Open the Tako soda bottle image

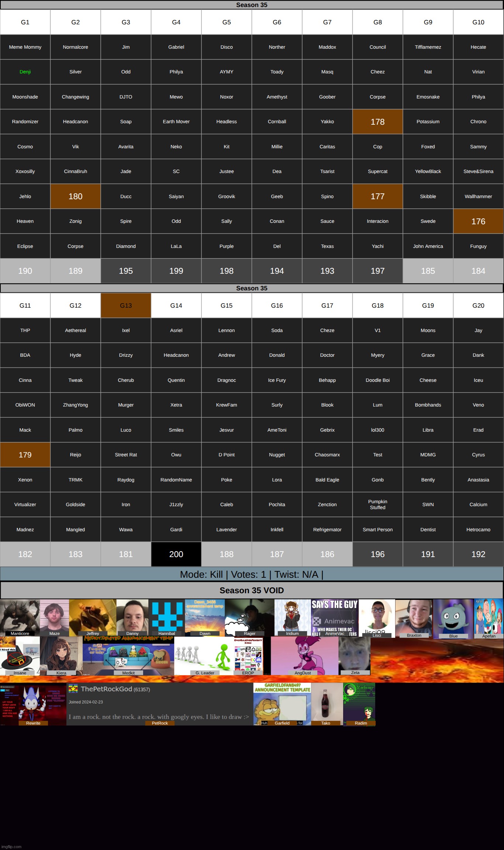(327, 704)
